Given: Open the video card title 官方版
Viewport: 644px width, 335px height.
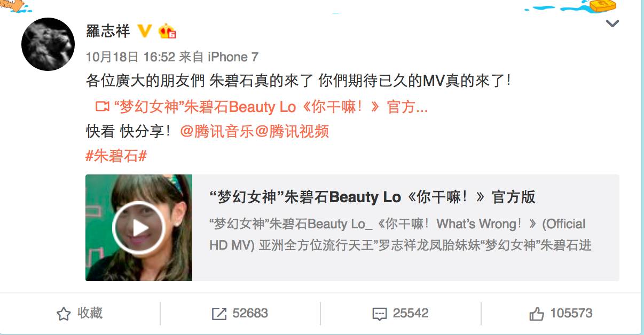Looking at the screenshot, I should [x=373, y=197].
